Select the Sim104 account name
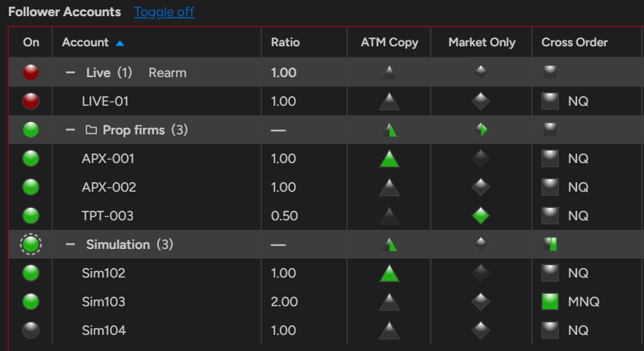This screenshot has height=351, width=644. (103, 330)
